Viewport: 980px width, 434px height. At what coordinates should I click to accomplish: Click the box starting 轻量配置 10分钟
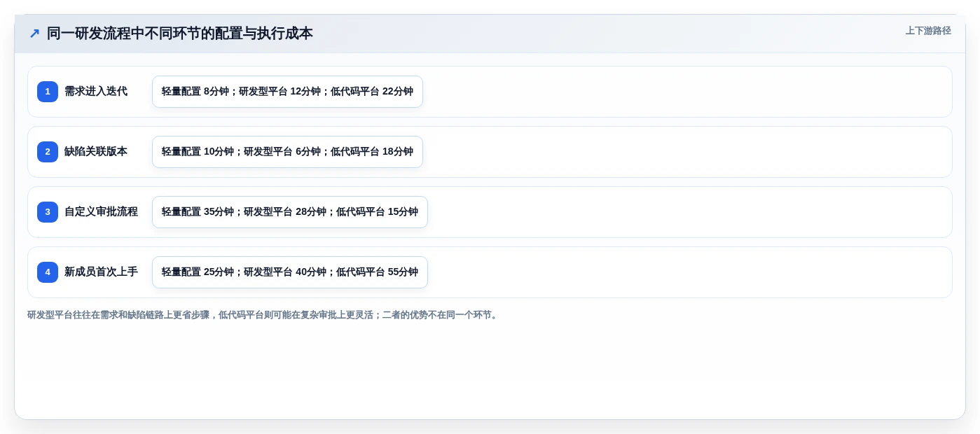click(x=287, y=152)
